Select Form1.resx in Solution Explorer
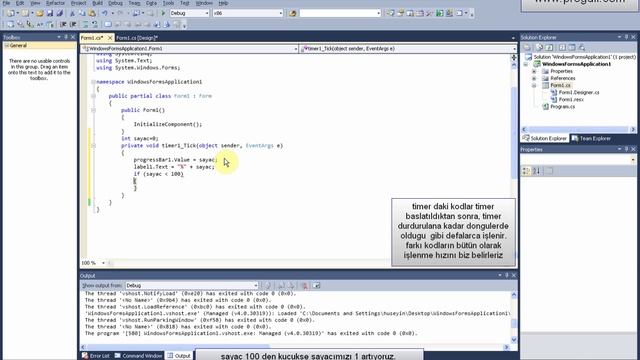The width and height of the screenshot is (640, 360). click(571, 100)
